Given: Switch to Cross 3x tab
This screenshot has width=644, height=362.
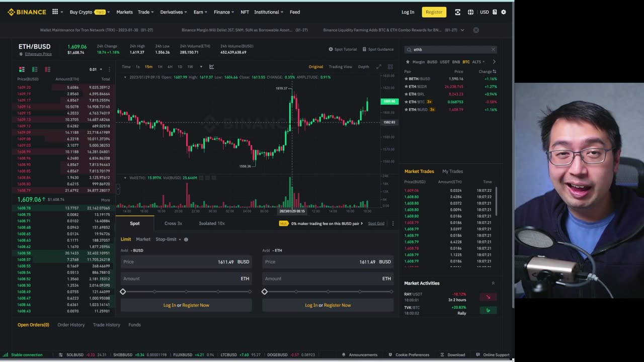Looking at the screenshot, I should pos(173,223).
